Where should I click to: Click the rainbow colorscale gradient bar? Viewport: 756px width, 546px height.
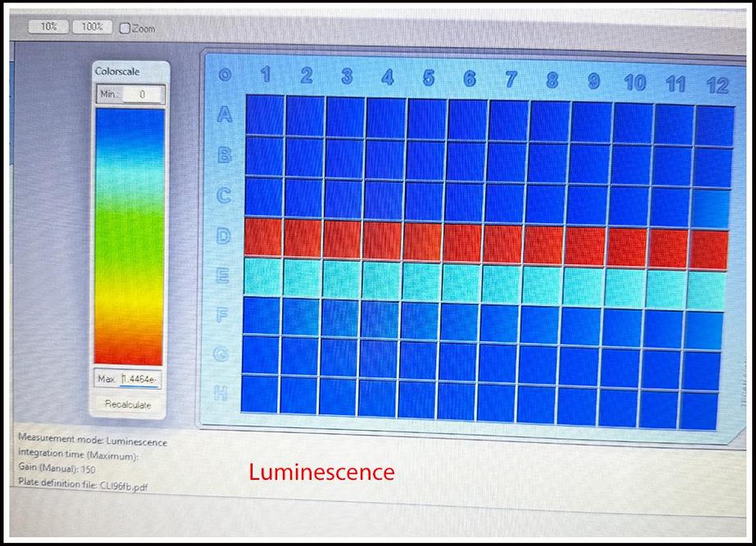[130, 236]
